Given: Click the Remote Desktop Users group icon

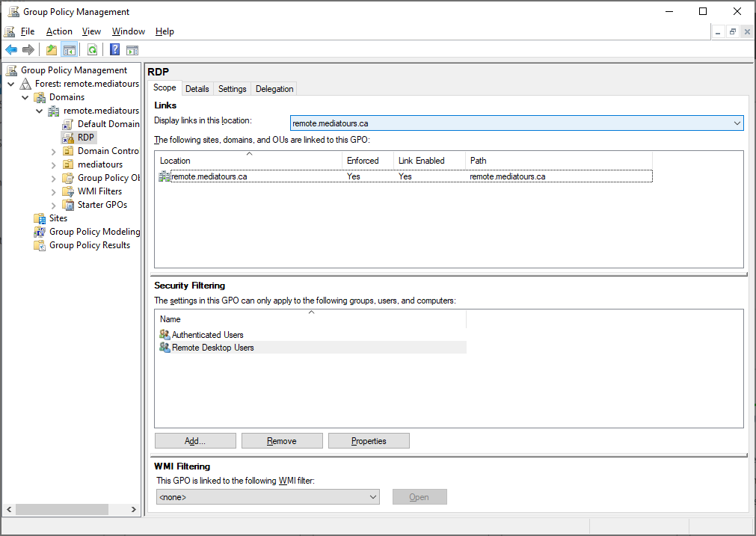Looking at the screenshot, I should click(x=165, y=348).
